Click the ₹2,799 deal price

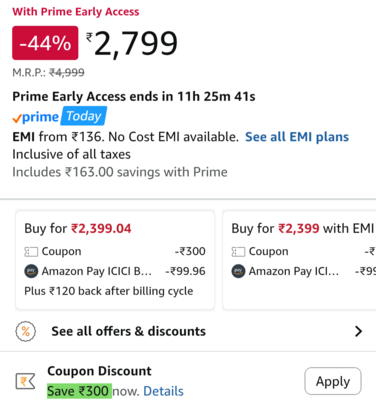(x=132, y=44)
